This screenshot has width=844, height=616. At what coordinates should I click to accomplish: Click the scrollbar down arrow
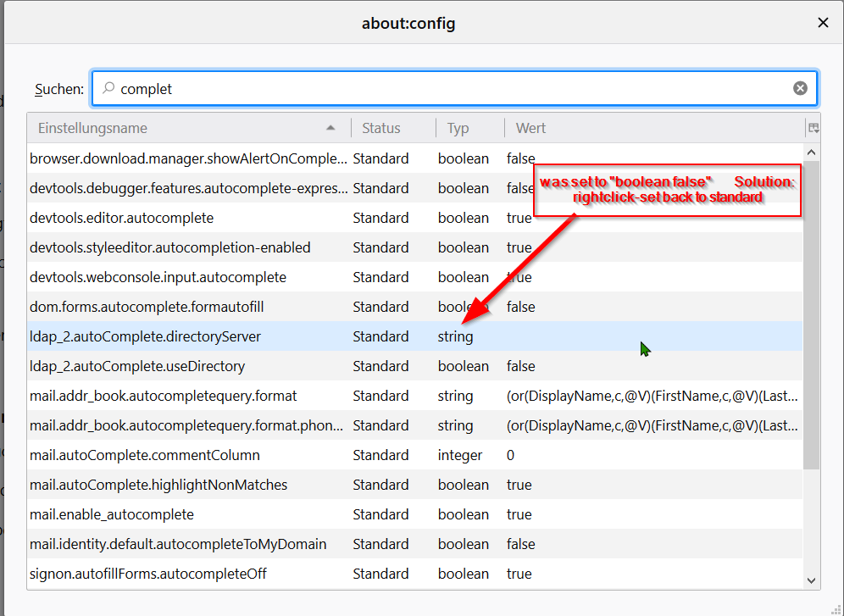[x=811, y=580]
